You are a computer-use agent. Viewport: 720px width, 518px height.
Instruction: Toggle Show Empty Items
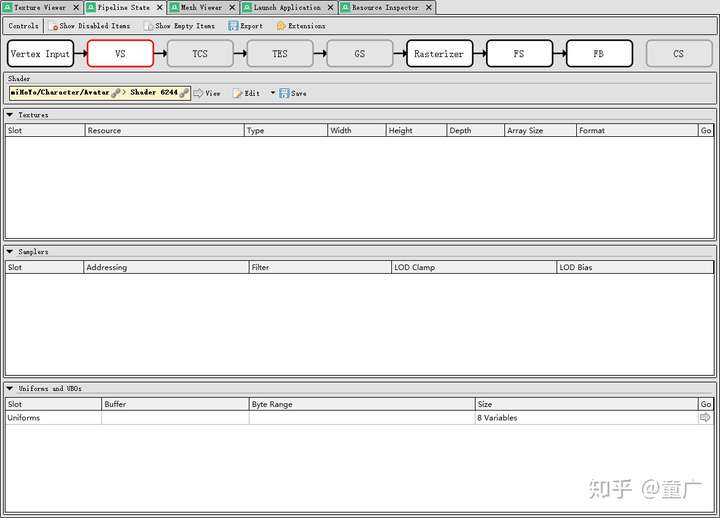coord(179,26)
